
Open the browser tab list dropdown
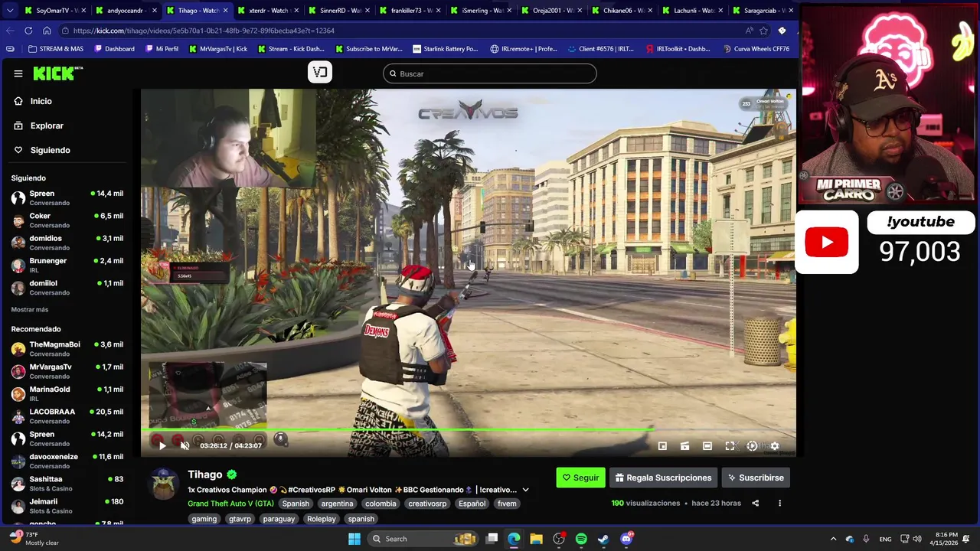(9, 11)
